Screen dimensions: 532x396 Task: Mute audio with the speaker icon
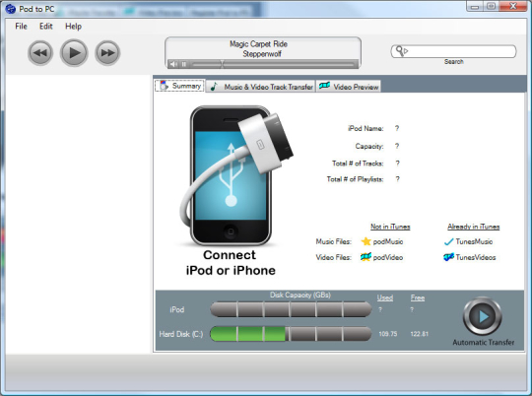pos(173,64)
